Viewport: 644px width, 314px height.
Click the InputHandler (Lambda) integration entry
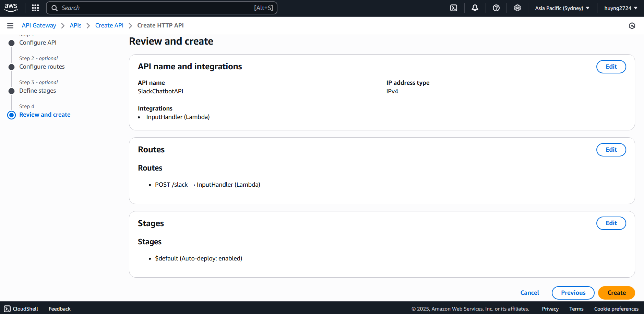click(x=178, y=117)
